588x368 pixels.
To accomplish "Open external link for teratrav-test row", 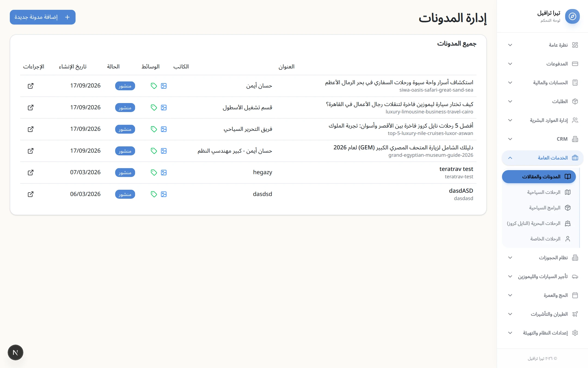I will click(30, 173).
